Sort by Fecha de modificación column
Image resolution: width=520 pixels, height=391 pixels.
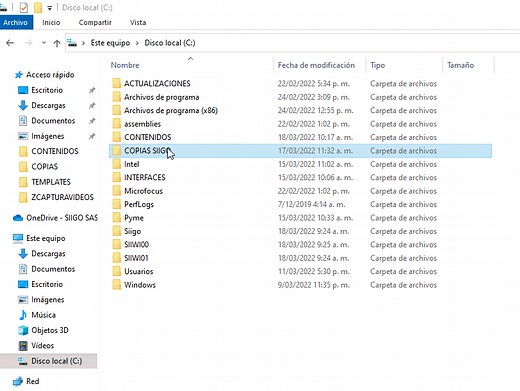pyautogui.click(x=316, y=65)
